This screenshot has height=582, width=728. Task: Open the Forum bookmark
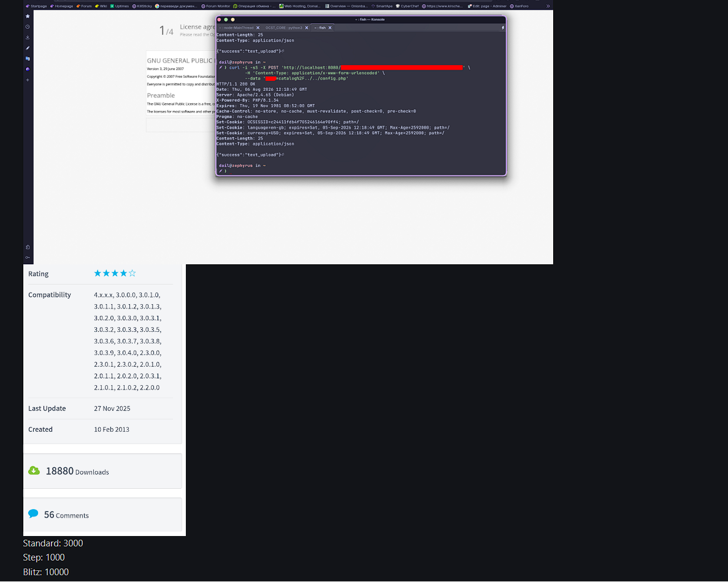point(84,6)
